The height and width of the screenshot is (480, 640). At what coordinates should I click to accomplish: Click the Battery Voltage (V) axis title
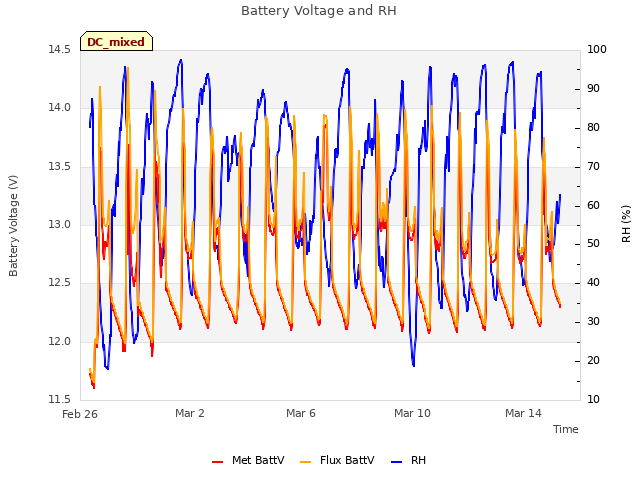coord(13,226)
